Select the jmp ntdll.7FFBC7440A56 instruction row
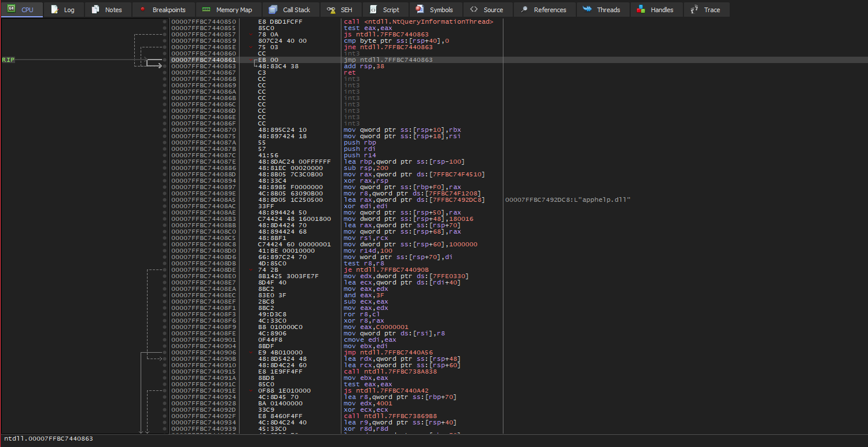This screenshot has width=868, height=447. click(388, 353)
